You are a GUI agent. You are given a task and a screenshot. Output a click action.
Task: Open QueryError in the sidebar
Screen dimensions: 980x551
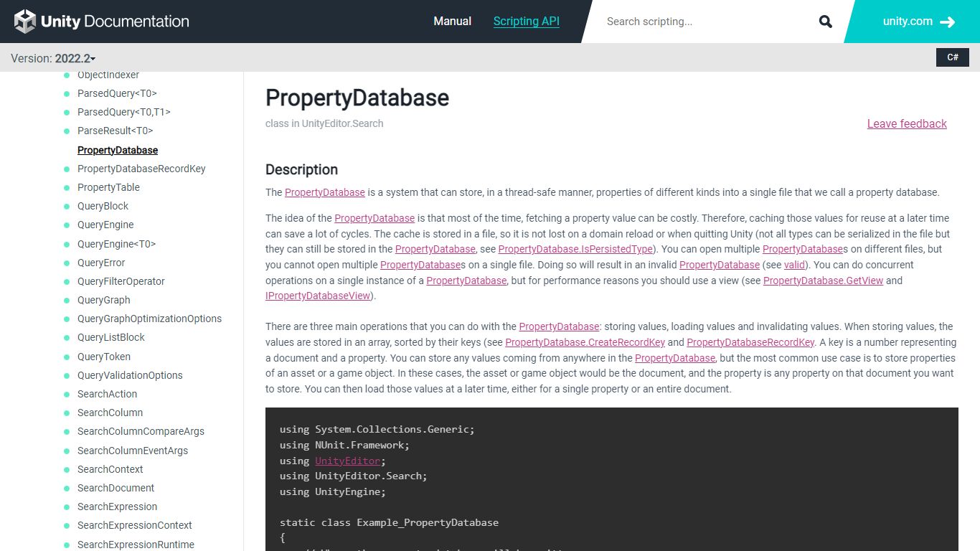(101, 263)
